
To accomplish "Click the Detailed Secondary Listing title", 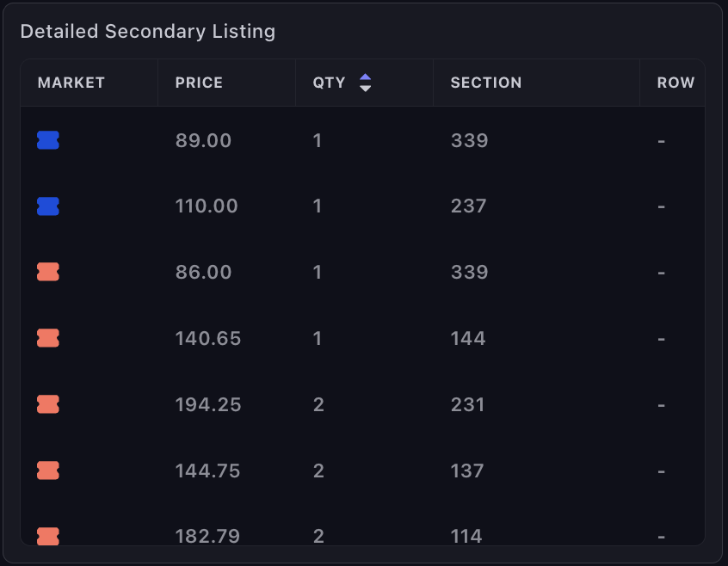I will (148, 32).
